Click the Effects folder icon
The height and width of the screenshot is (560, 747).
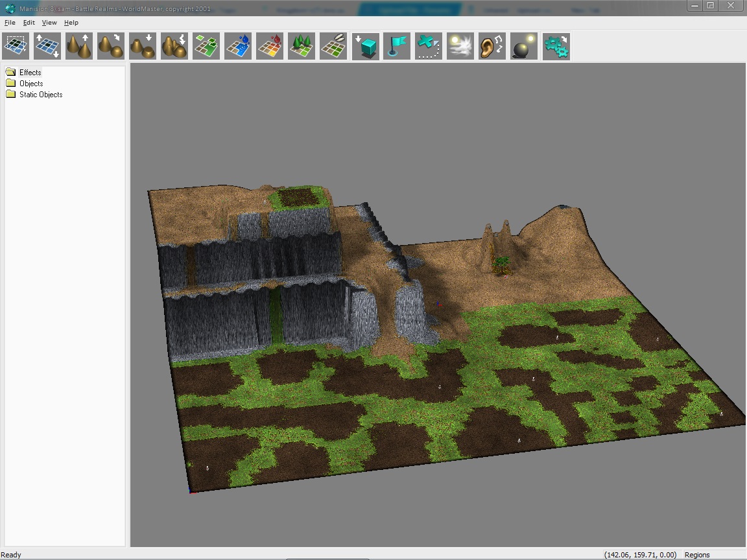(10, 72)
